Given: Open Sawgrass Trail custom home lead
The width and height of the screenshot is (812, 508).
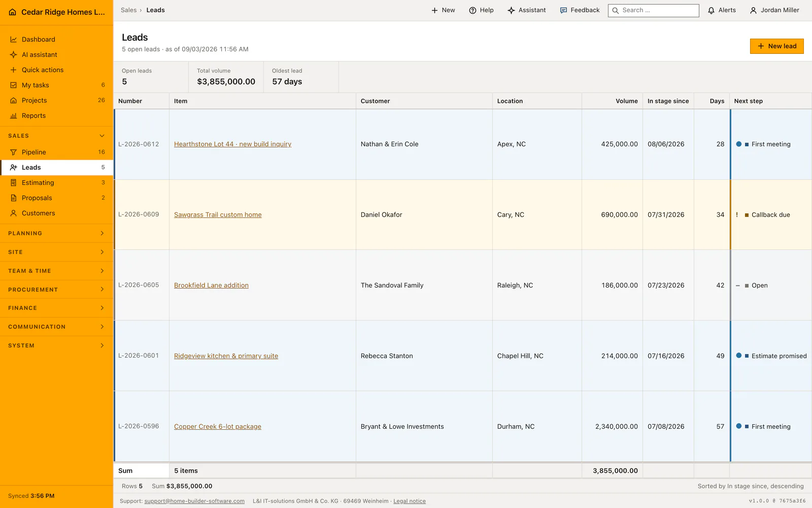Looking at the screenshot, I should 218,215.
